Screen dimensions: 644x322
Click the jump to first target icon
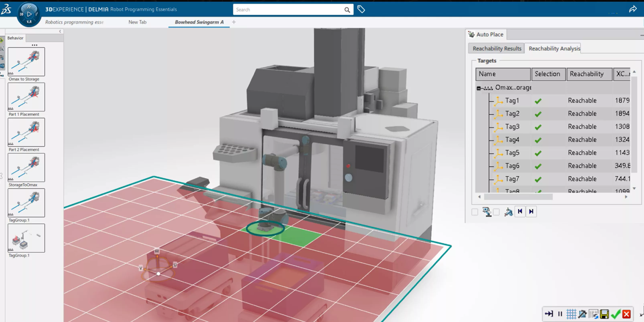click(520, 211)
